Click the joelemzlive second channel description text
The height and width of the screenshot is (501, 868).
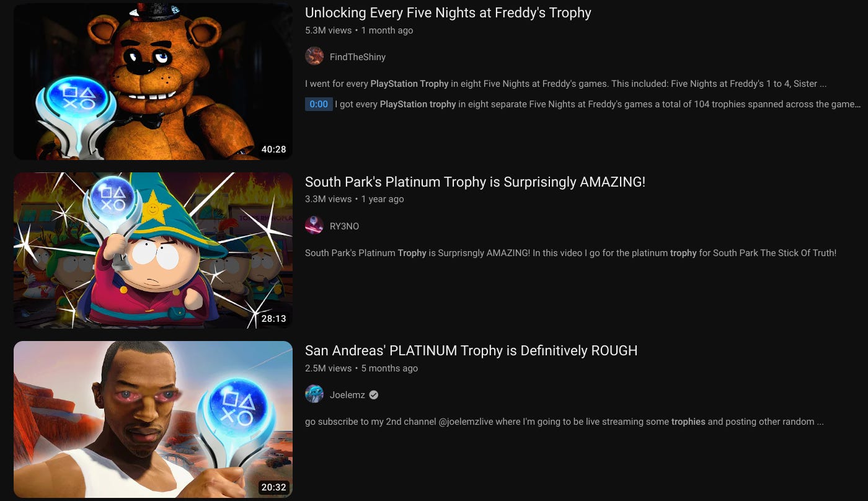(564, 422)
